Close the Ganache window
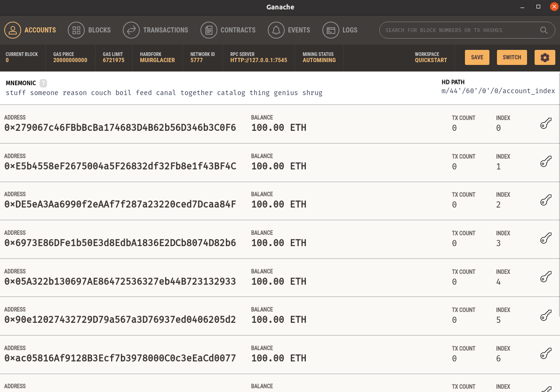 tap(554, 7)
